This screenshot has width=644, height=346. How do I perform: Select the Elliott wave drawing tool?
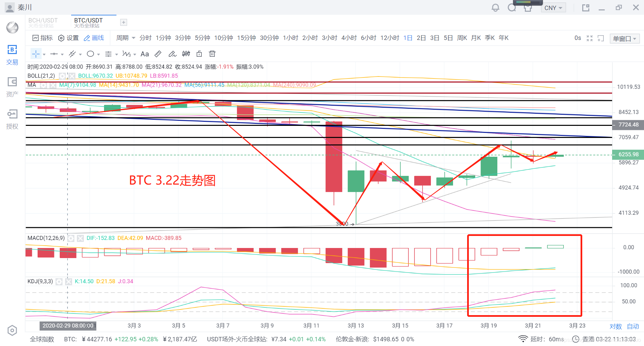(127, 54)
